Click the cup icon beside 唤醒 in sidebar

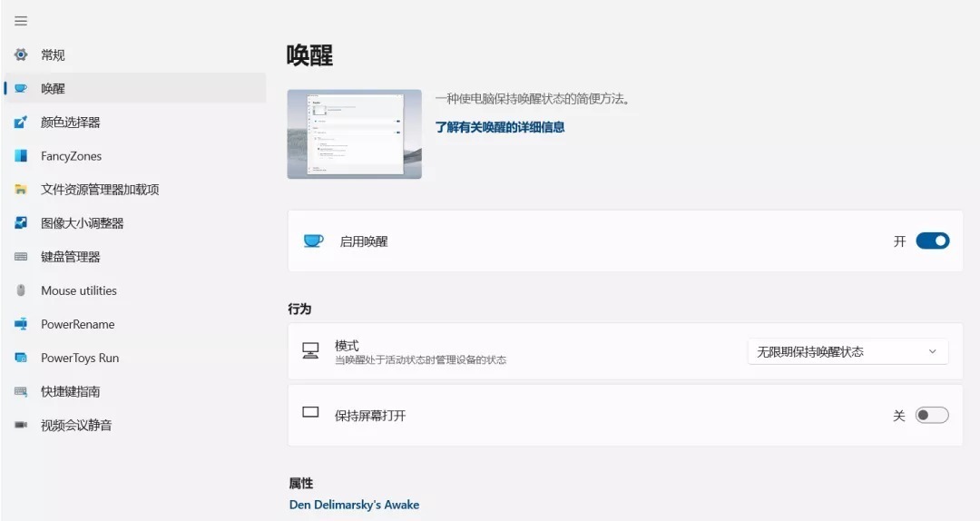(x=21, y=89)
